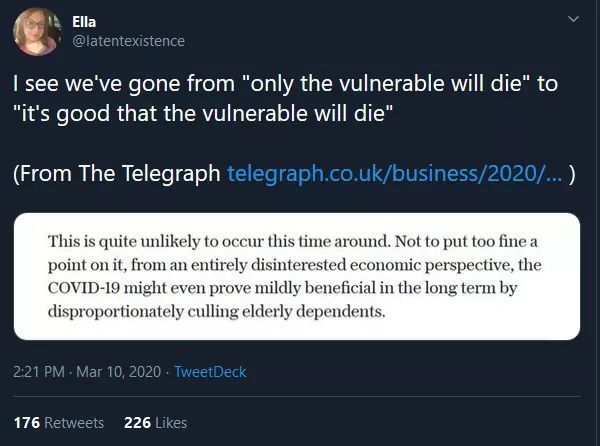Screen dimensions: 600x446
Task: Enlarge the quoted Telegraph excerpt image
Action: [x=297, y=275]
